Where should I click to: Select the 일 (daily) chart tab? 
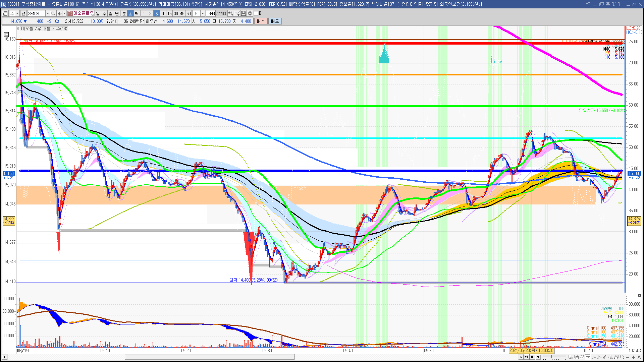click(98, 13)
